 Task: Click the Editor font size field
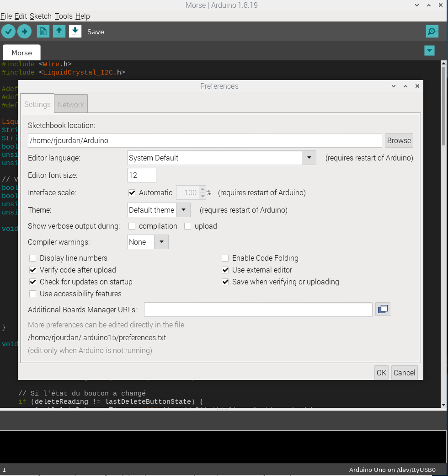(x=141, y=175)
